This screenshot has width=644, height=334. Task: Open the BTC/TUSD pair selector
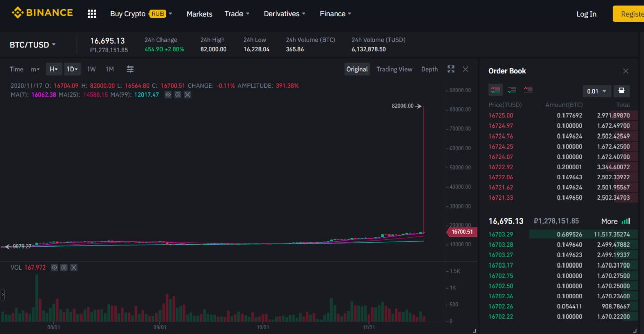pos(33,45)
